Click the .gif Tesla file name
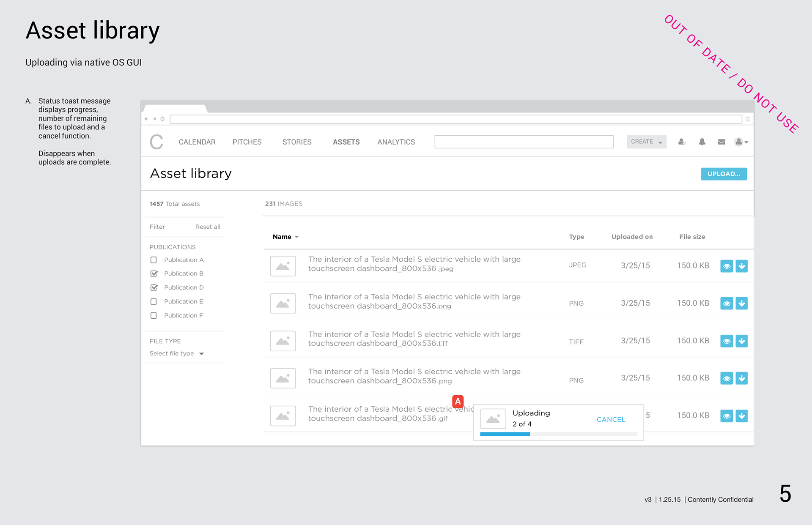 tap(390, 414)
